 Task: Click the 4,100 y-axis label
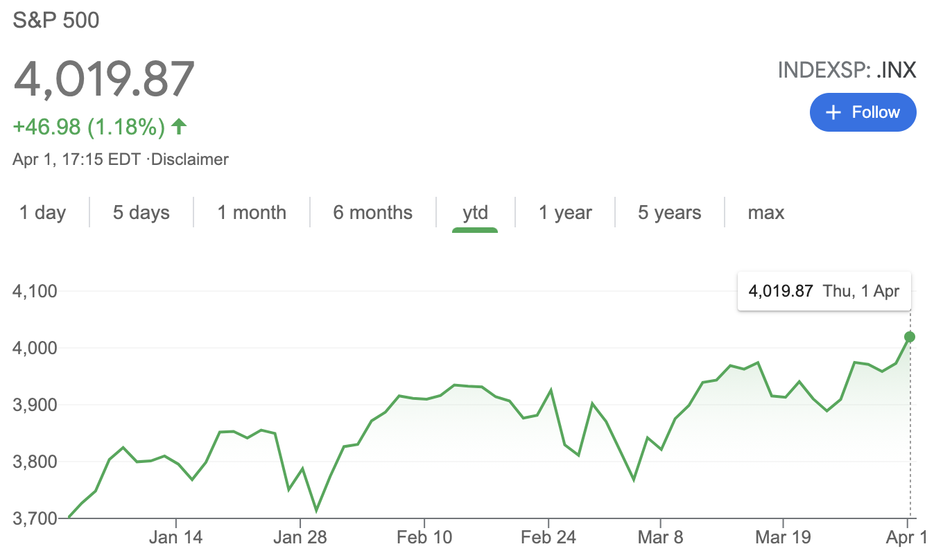pos(35,290)
